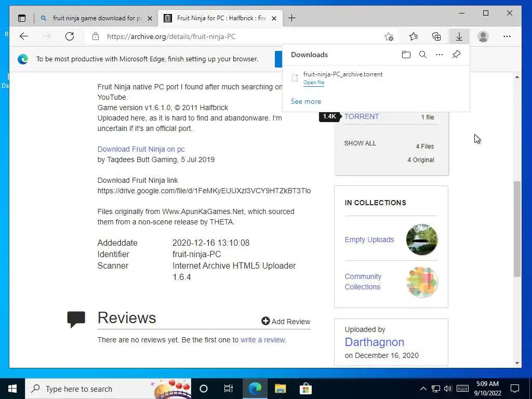Viewport: 532px width, 399px height.
Task: Open Download Fruit Ninja on pc link
Action: pyautogui.click(x=141, y=149)
